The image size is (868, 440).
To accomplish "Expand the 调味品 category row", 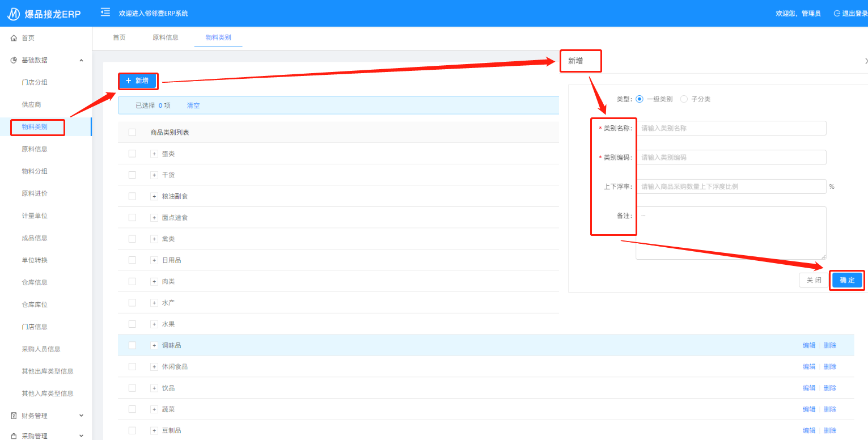I will [154, 345].
